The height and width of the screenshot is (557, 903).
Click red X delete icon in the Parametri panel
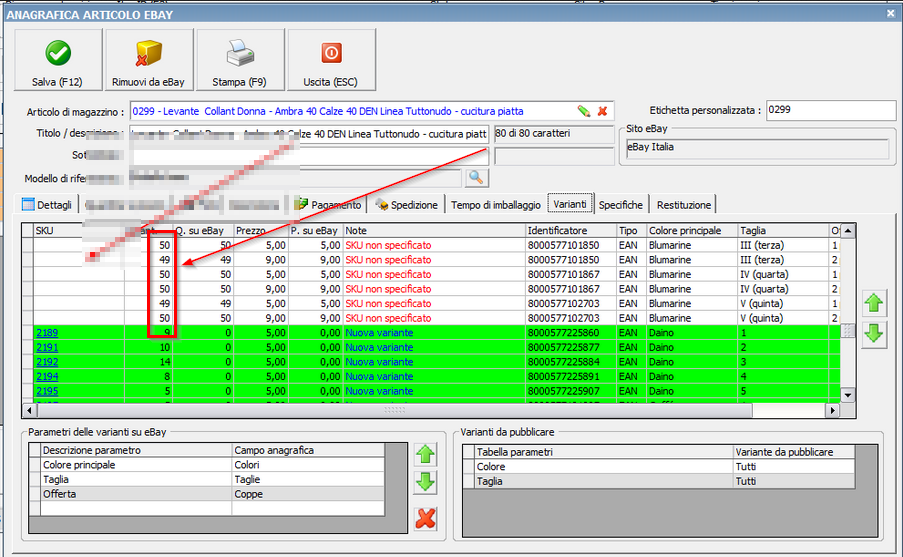(426, 518)
